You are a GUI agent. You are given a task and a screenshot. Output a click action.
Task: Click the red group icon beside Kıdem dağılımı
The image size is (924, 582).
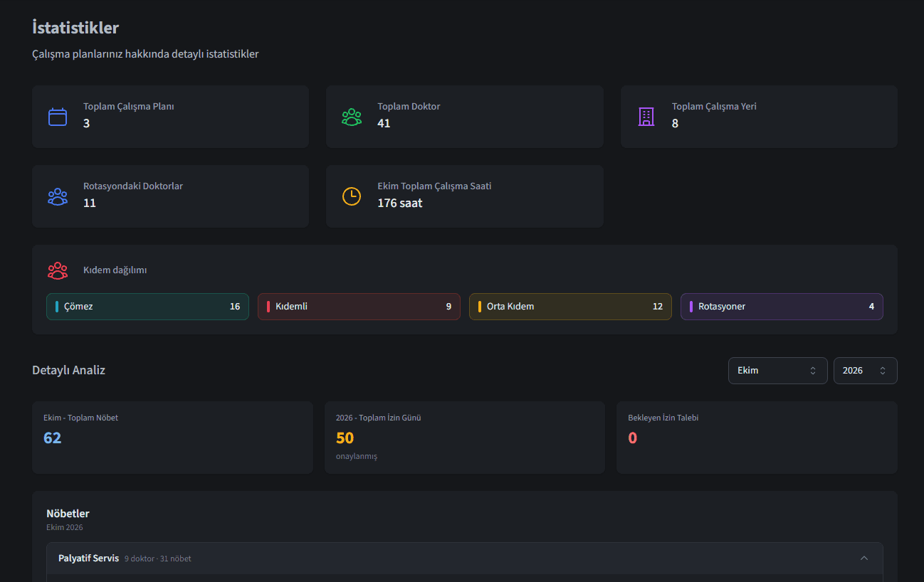(x=58, y=270)
